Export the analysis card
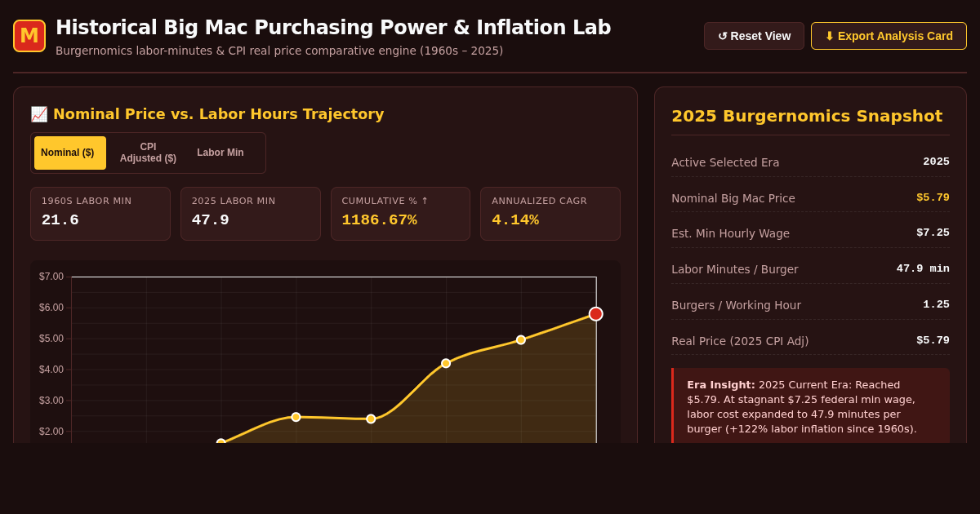This screenshot has width=980, height=514. tap(889, 36)
